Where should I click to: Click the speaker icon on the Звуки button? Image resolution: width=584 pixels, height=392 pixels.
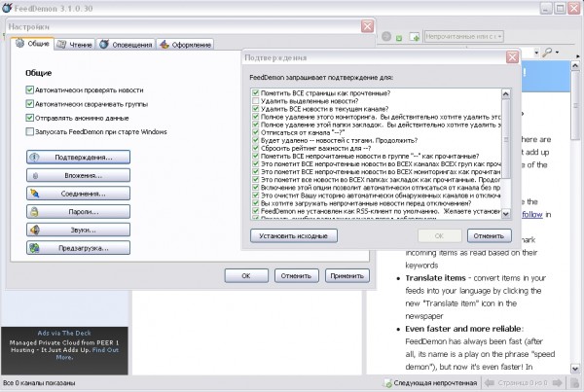[35, 230]
